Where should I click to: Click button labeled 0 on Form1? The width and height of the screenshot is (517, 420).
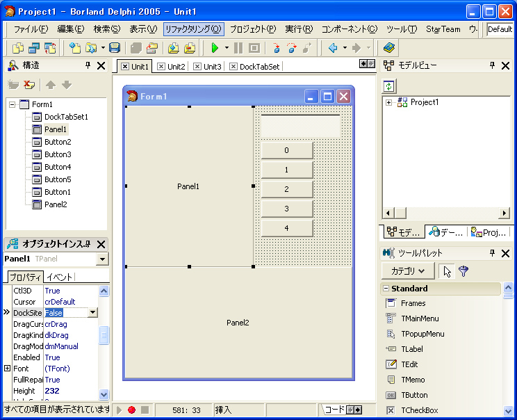click(x=287, y=150)
